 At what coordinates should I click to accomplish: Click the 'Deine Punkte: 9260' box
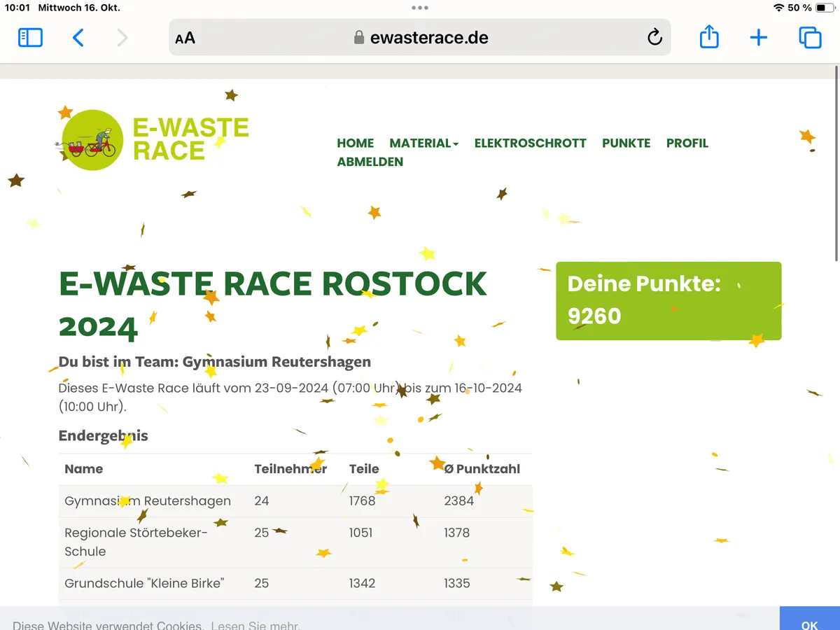[668, 301]
